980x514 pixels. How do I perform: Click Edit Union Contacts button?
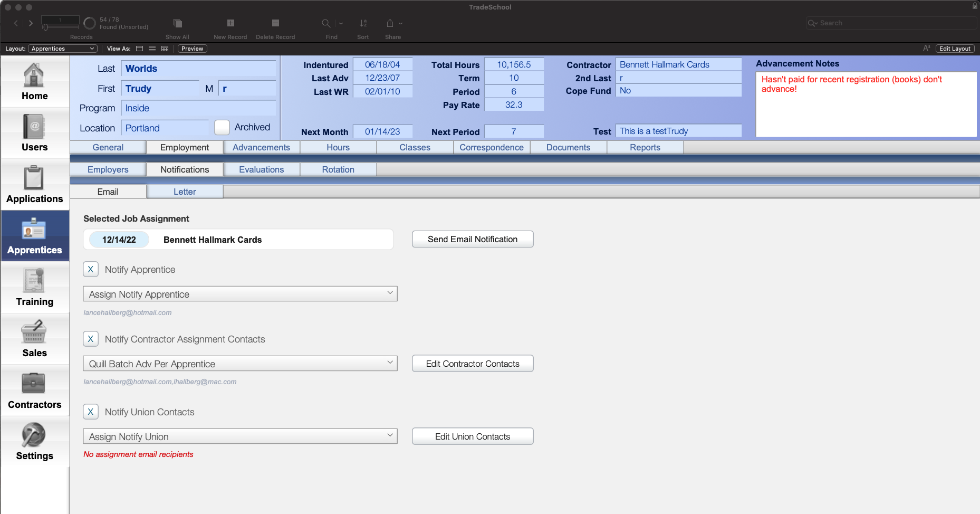click(x=473, y=436)
